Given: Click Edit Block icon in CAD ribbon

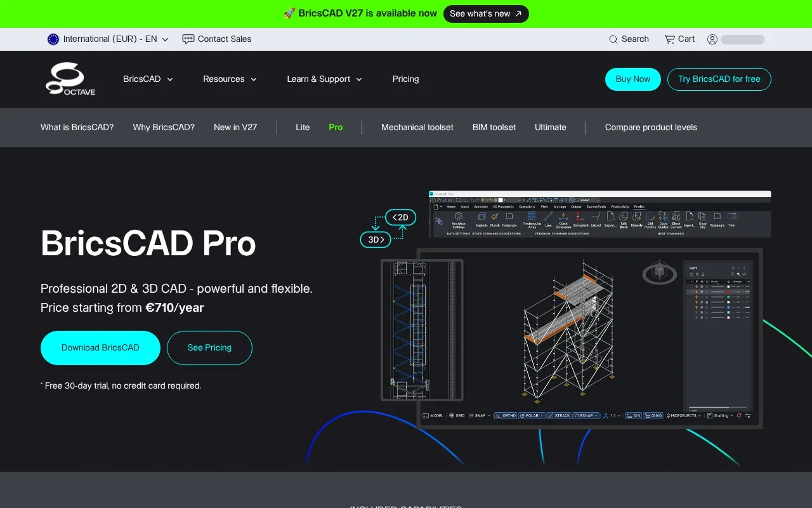Looking at the screenshot, I should 624,220.
